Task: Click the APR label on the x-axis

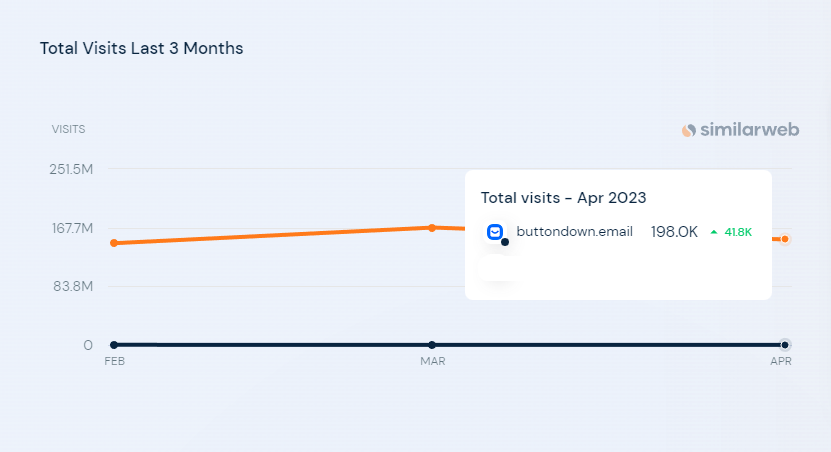Action: [x=781, y=361]
